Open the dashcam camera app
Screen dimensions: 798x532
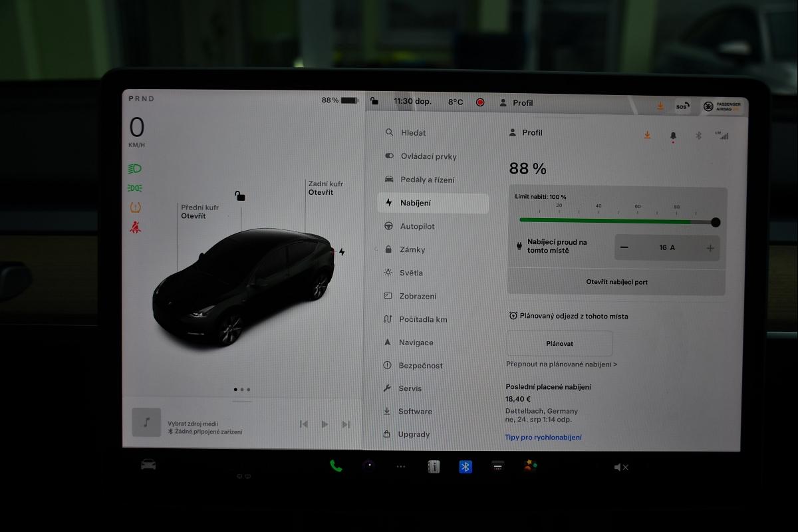pos(368,466)
